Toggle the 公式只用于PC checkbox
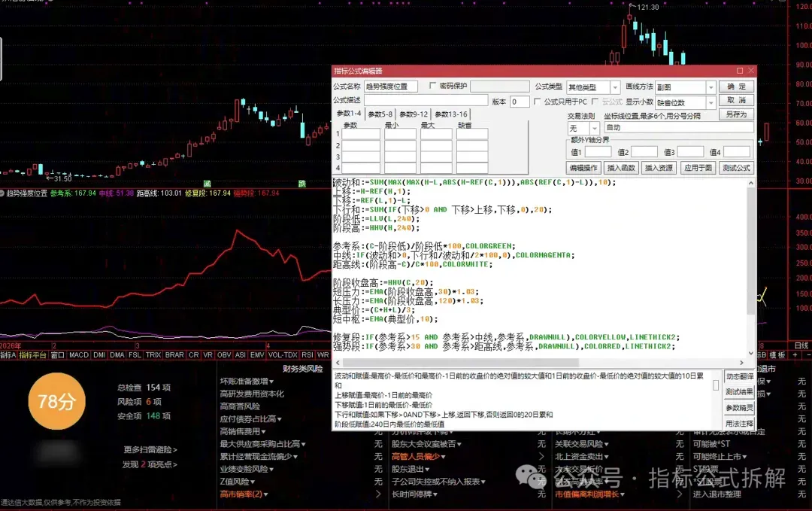Viewport: 812px width, 511px height. pos(537,102)
